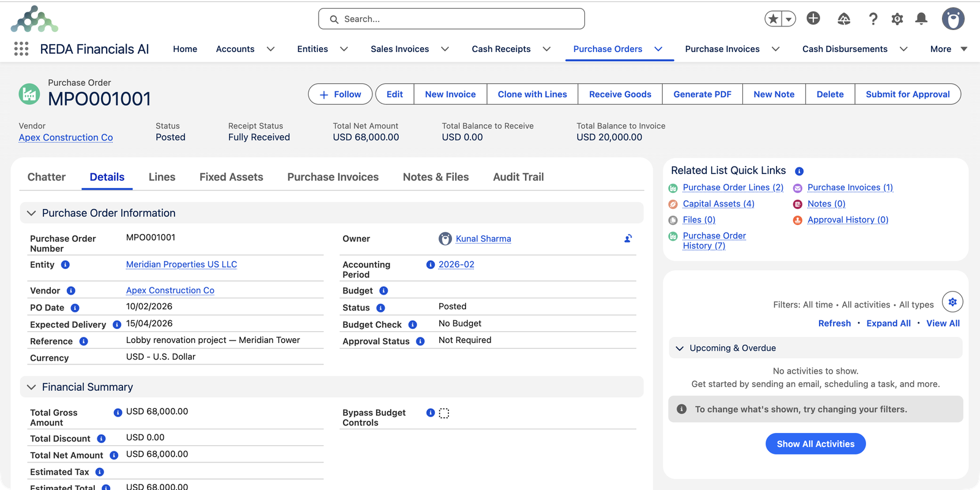
Task: Open the More navigation dropdown
Action: click(949, 49)
